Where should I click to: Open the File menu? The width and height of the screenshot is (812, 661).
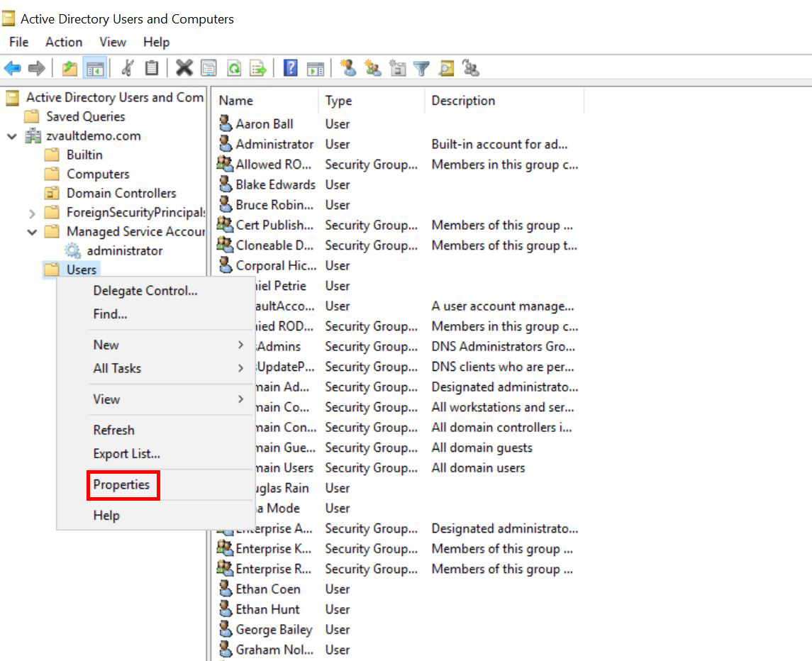coord(18,42)
